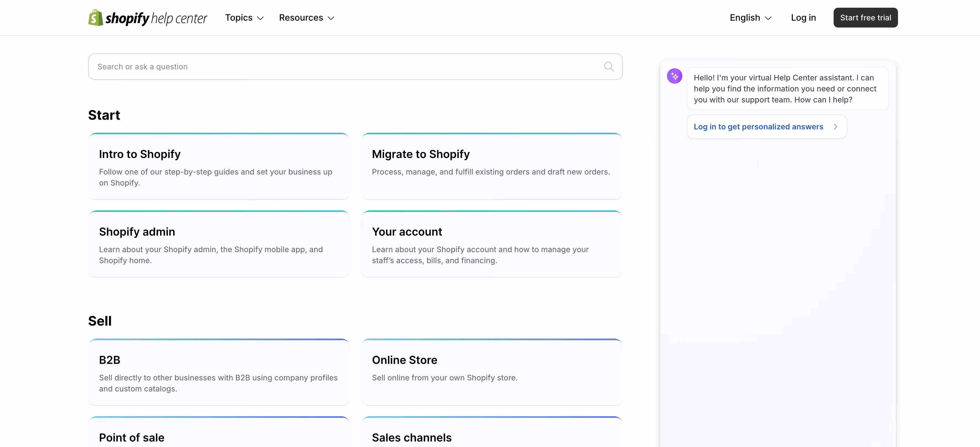The image size is (980, 447).
Task: Open the English language selector
Action: 750,18
